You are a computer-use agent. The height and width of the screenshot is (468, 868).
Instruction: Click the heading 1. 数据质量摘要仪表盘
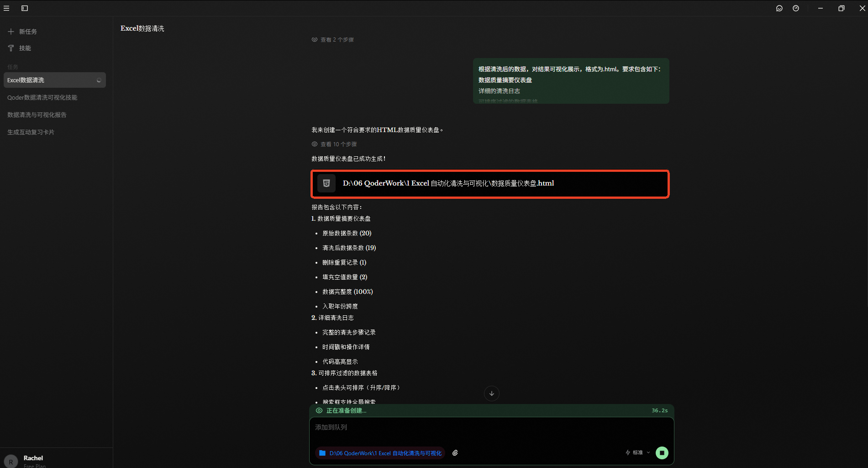click(x=341, y=218)
